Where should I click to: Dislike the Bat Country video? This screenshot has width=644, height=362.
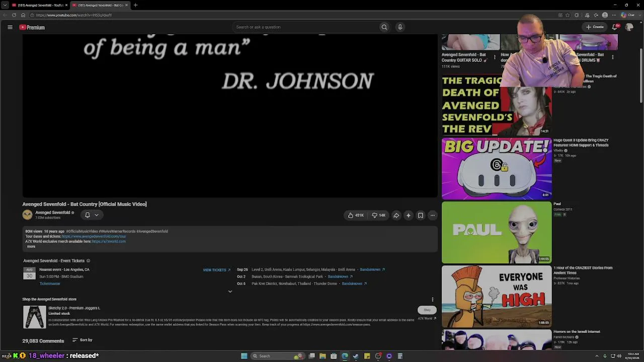click(x=378, y=215)
